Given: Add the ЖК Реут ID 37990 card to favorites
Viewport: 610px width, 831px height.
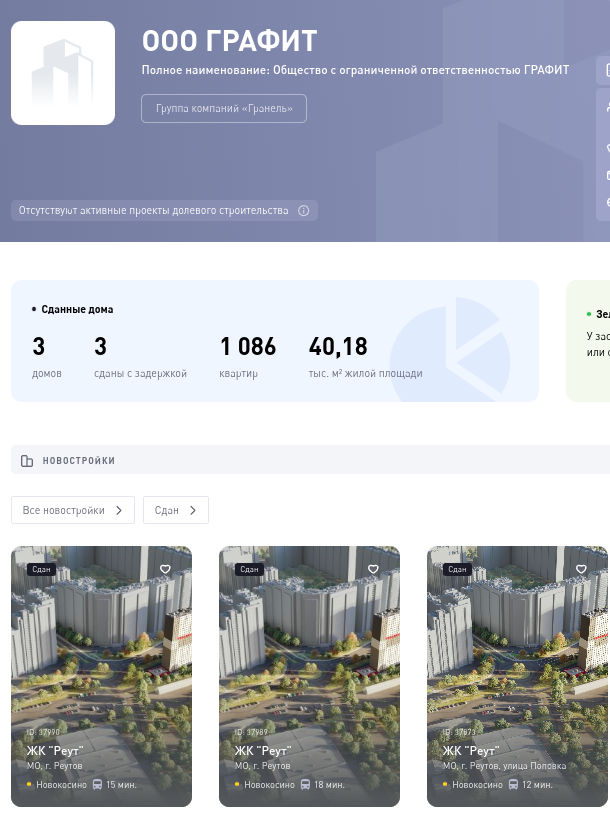Looking at the screenshot, I should click(x=165, y=569).
